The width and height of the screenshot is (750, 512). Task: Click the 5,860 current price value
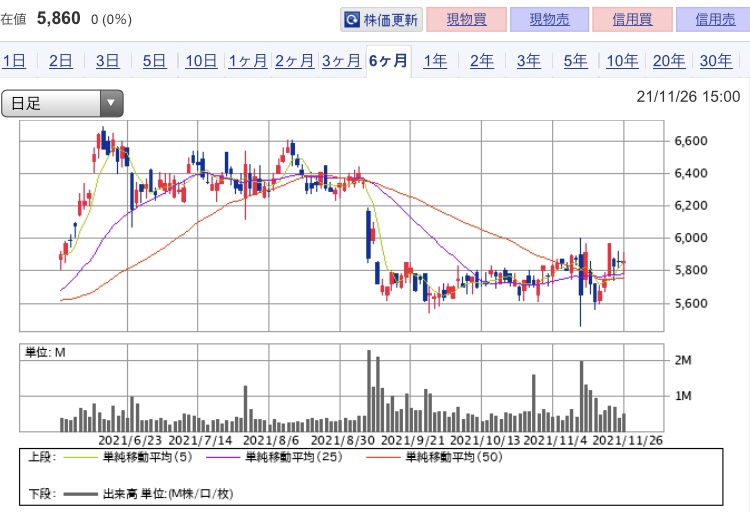click(x=58, y=19)
